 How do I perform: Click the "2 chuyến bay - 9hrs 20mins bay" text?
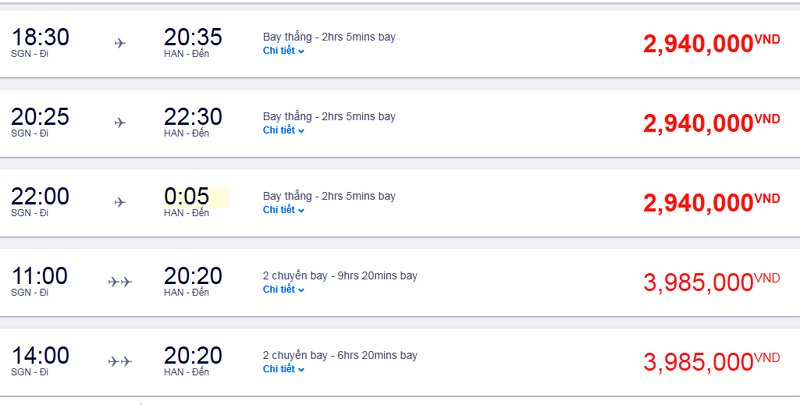(340, 275)
